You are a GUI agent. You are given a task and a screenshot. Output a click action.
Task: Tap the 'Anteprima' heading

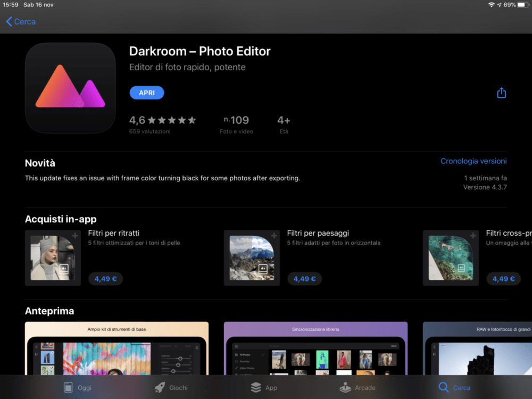point(49,311)
